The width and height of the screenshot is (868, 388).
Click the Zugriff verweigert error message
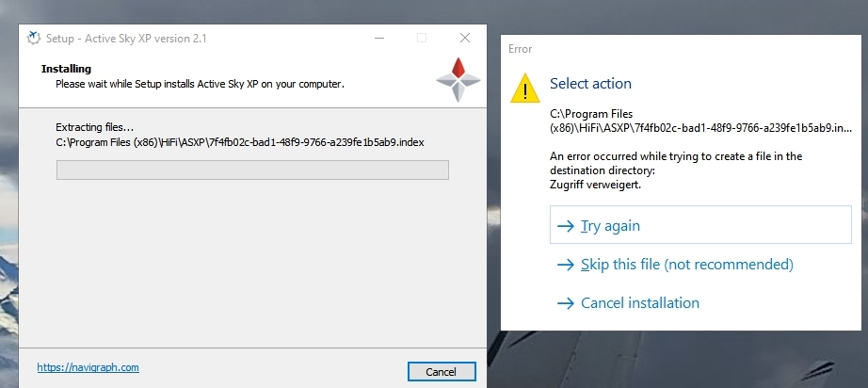click(595, 185)
